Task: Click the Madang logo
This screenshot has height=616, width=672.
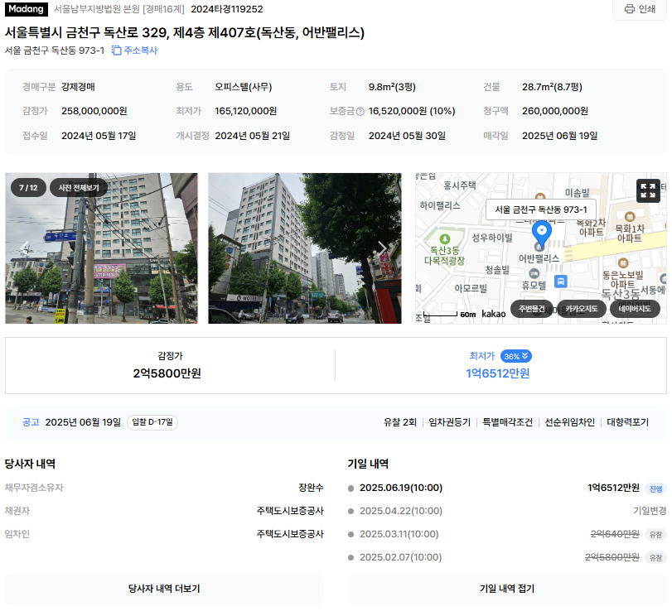Action: (27, 9)
